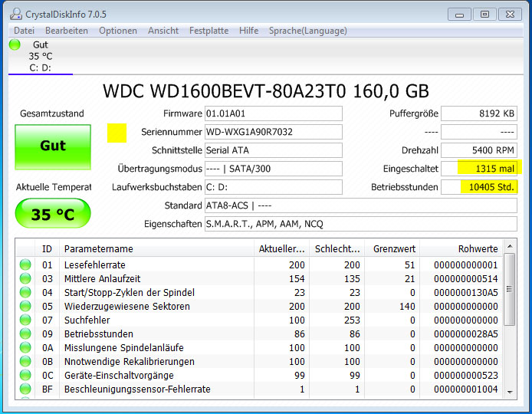532x414 pixels.
Task: Maximize the CrystalDiskInfo window
Action: (x=484, y=15)
